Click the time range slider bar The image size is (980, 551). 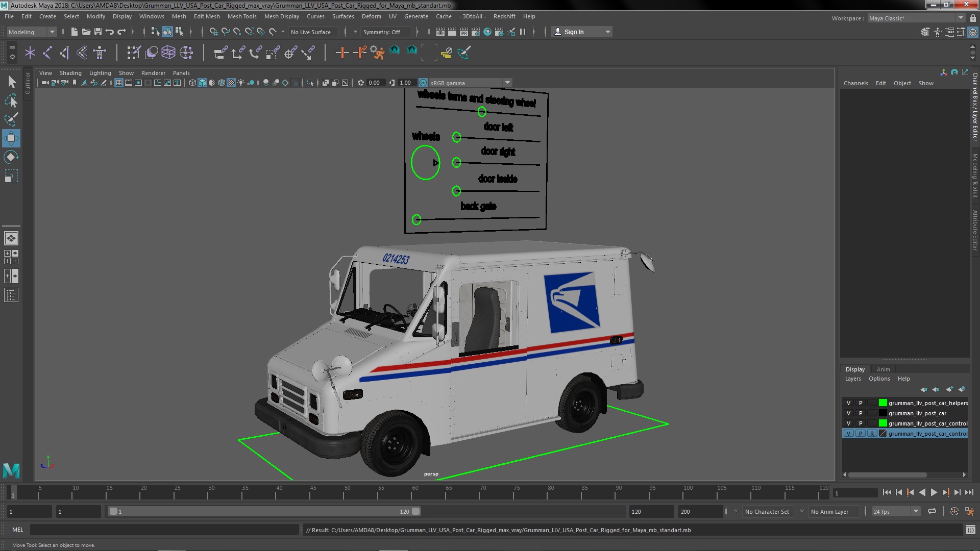click(x=264, y=511)
